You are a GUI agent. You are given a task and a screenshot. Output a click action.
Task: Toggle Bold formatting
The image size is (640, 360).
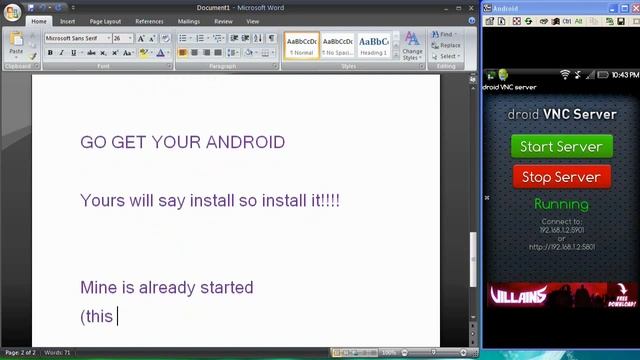click(50, 53)
